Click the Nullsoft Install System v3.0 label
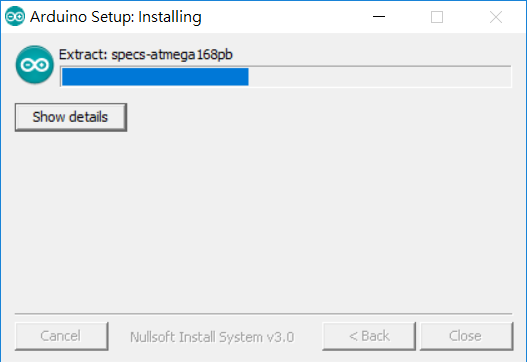Viewport: 527px width, 362px height. (x=212, y=337)
